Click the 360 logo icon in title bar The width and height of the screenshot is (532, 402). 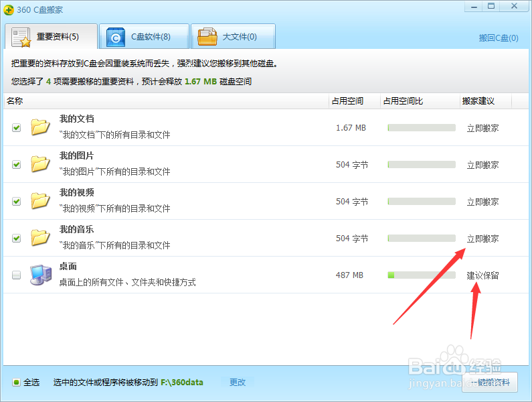9,10
